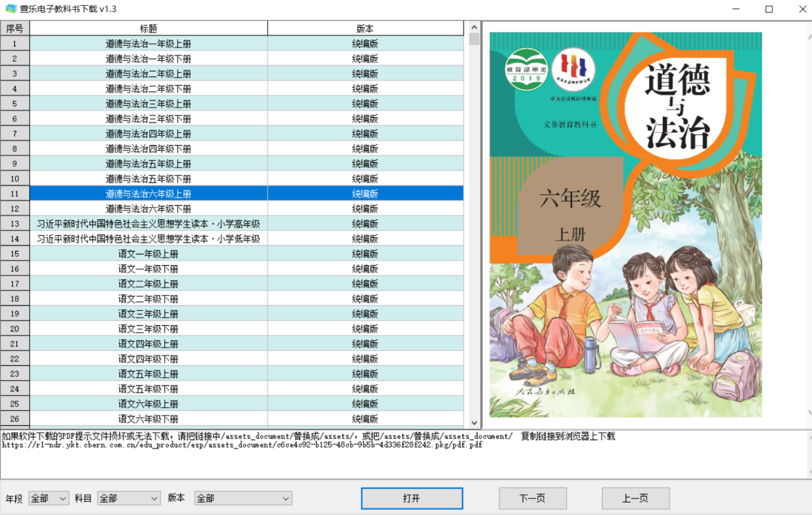The width and height of the screenshot is (812, 515).
Task: Click the app icon in title bar
Action: 11,9
